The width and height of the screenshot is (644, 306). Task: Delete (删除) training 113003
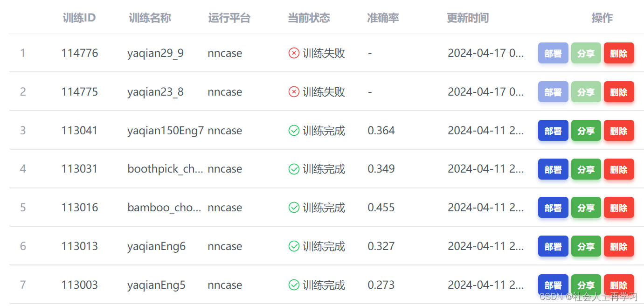tap(619, 285)
